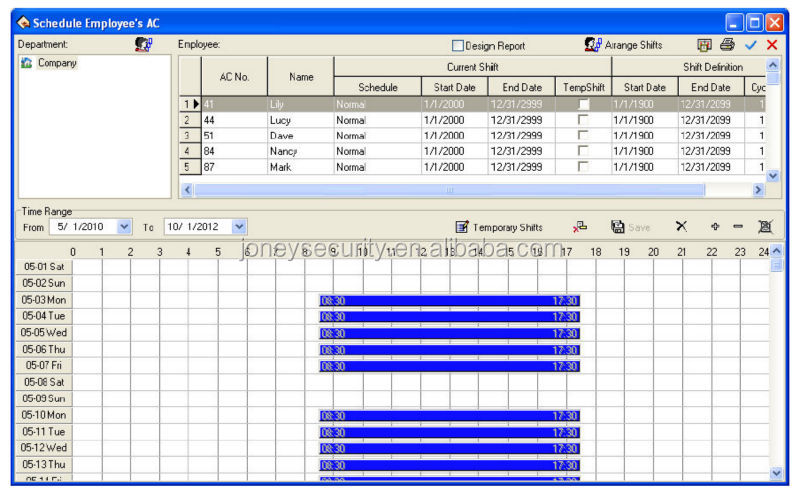
Task: Click the minus icon in time range toolbar
Action: [738, 227]
